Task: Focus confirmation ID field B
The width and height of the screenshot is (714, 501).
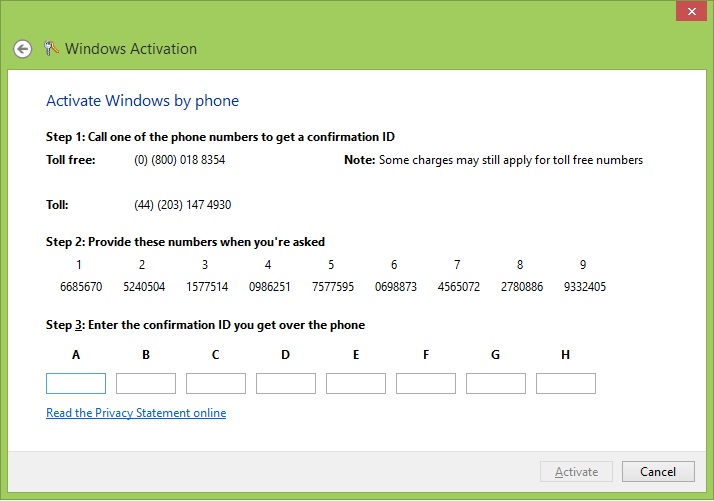Action: click(x=146, y=383)
